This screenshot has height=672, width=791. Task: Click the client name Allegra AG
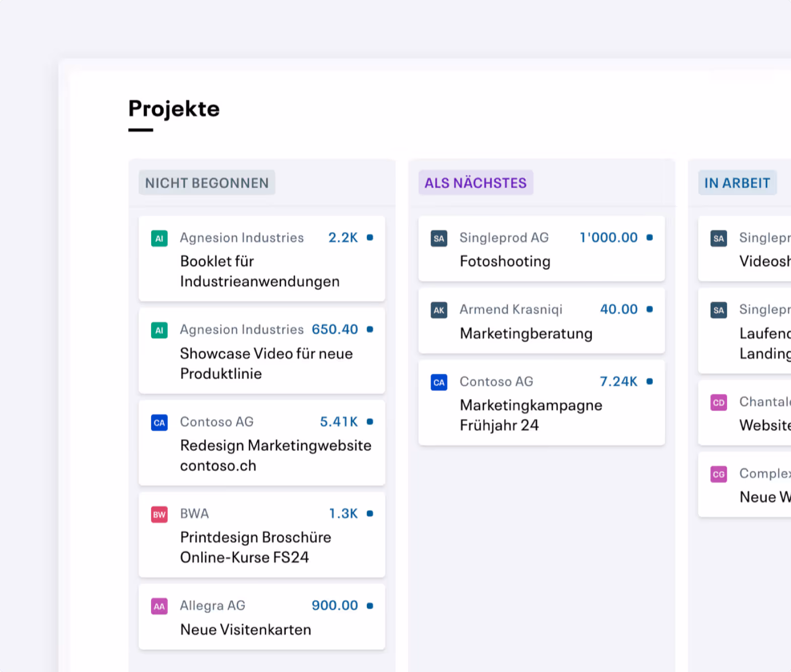[x=213, y=606]
